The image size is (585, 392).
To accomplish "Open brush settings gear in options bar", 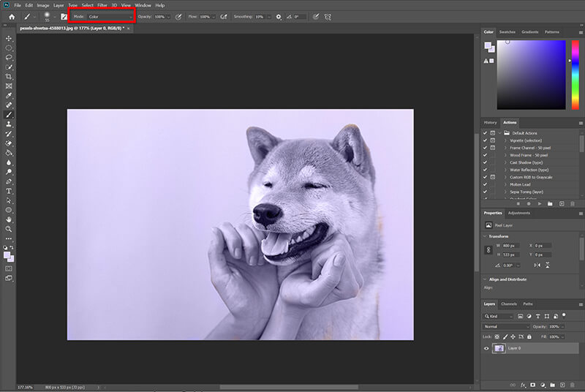I will pyautogui.click(x=279, y=17).
